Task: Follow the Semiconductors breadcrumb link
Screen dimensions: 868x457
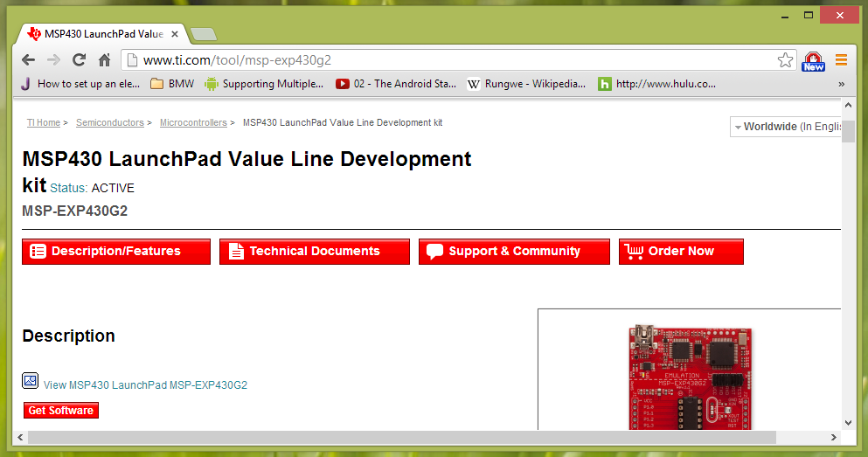Action: 109,123
